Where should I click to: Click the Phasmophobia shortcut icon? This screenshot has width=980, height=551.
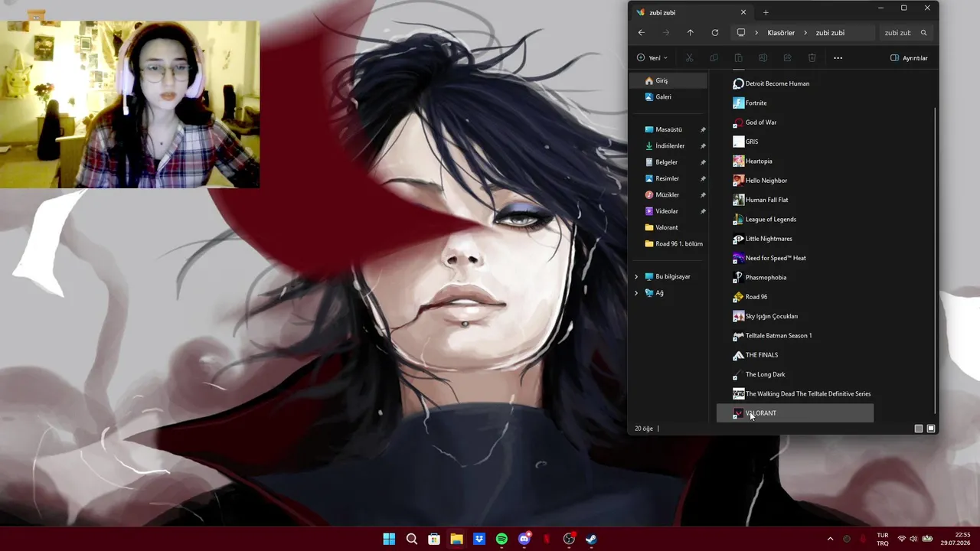pyautogui.click(x=738, y=277)
